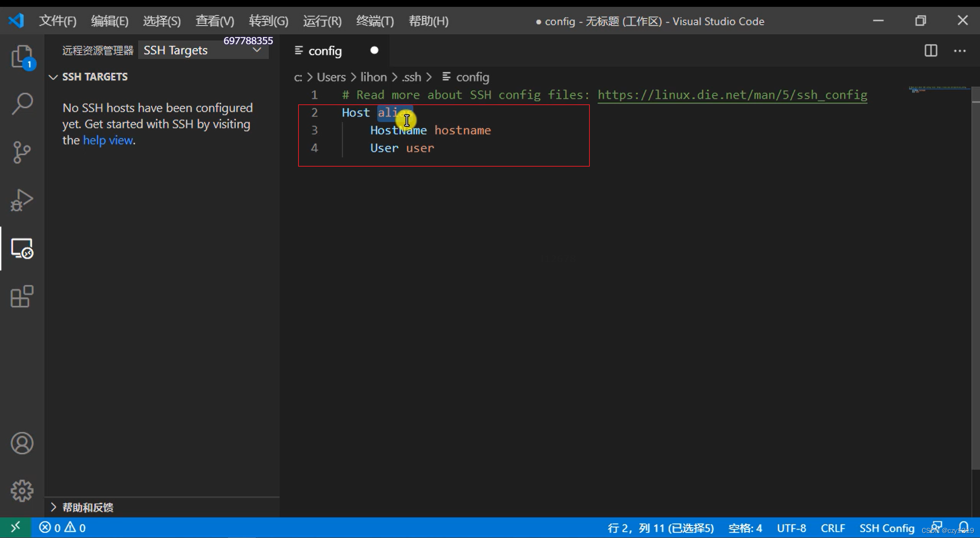Open the editor more actions ellipsis
The width and height of the screenshot is (980, 538).
[x=960, y=51]
